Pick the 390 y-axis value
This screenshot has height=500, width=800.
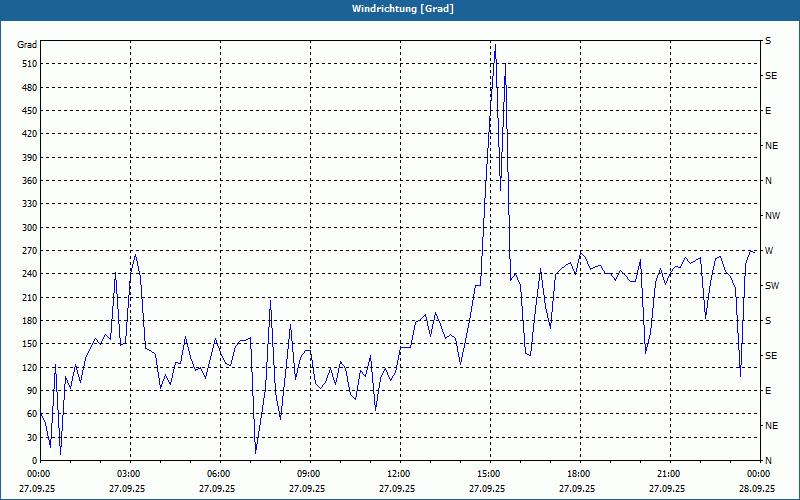coord(29,158)
